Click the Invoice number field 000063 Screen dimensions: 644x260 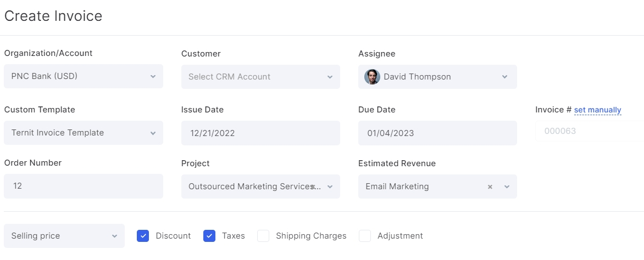tap(590, 131)
